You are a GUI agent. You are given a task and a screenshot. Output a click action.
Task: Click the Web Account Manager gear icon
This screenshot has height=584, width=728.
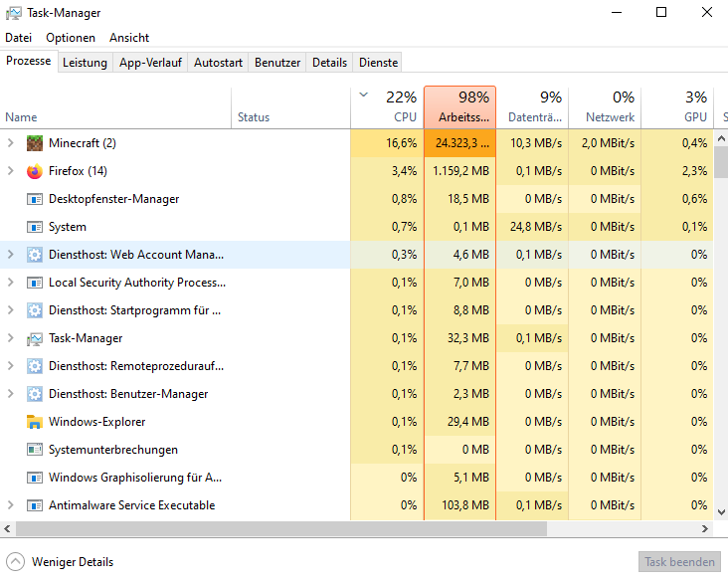point(36,255)
